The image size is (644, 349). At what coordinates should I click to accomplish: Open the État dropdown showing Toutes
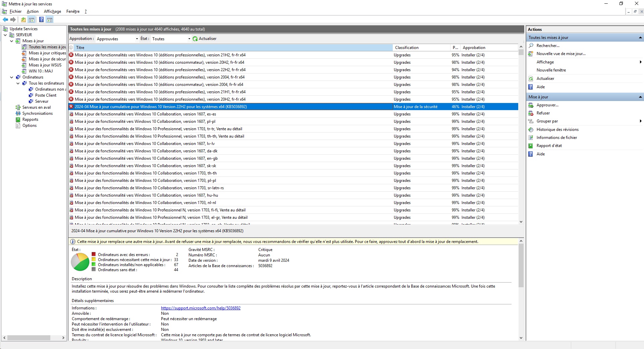[171, 39]
